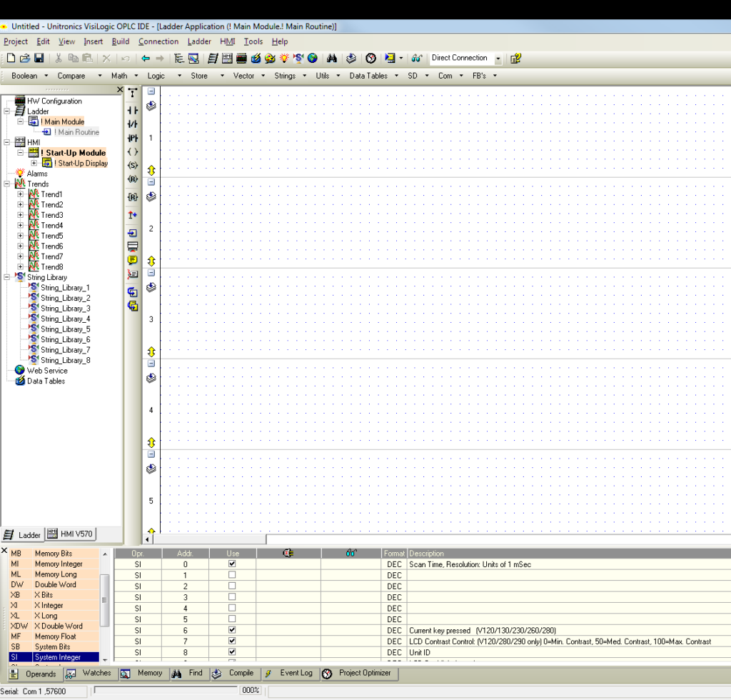Toggle Use checkbox for SI 1
Viewport: 731px width, 700px height.
pyautogui.click(x=232, y=575)
